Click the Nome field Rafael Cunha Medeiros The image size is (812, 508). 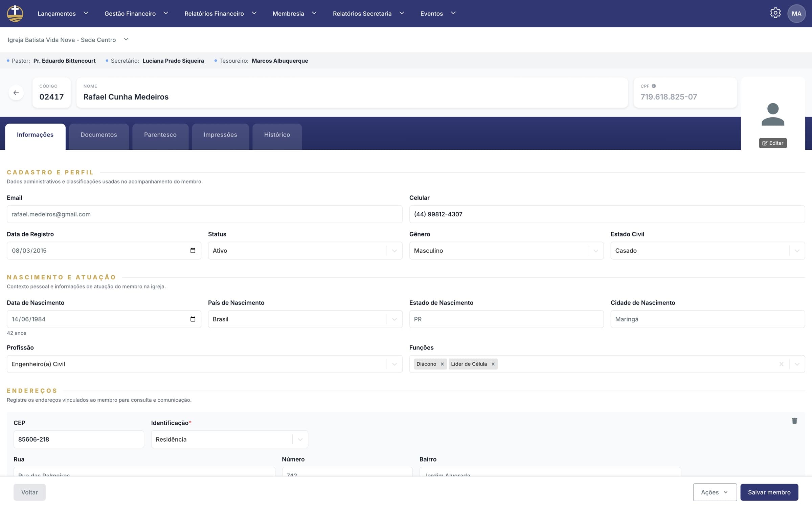[352, 92]
